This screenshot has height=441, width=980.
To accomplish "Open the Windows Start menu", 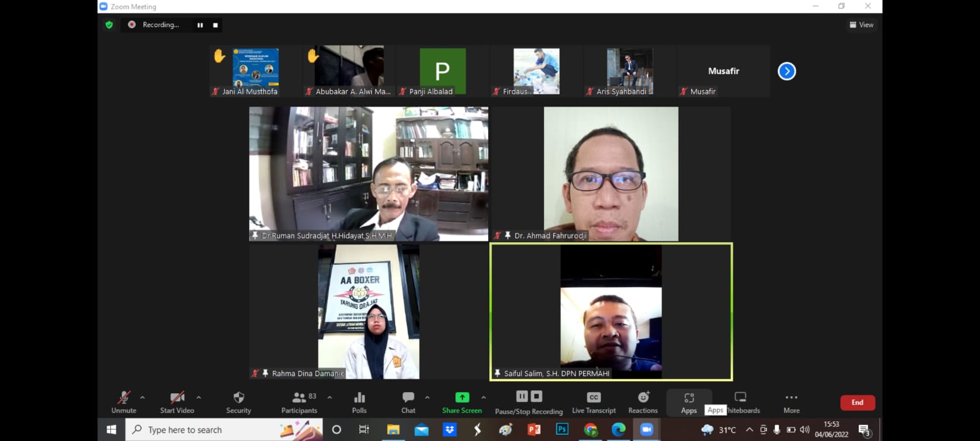I will click(x=111, y=430).
